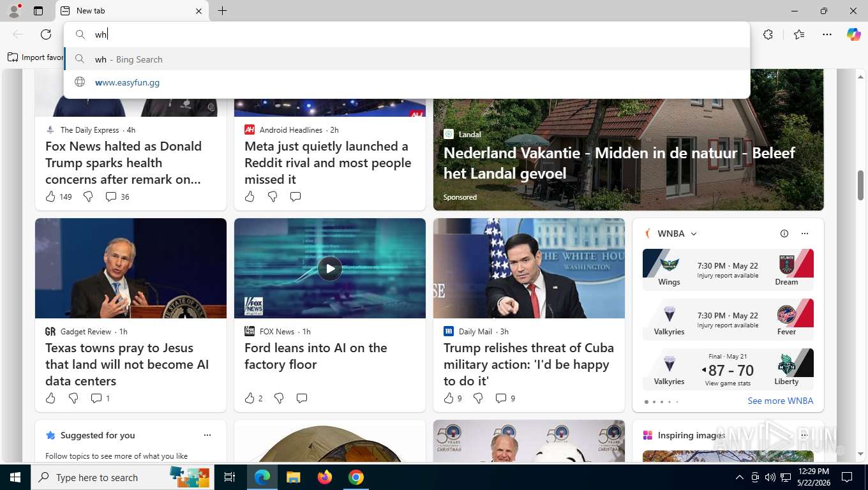The width and height of the screenshot is (868, 490).
Task: Open the Wings vs Dream game
Action: point(728,270)
